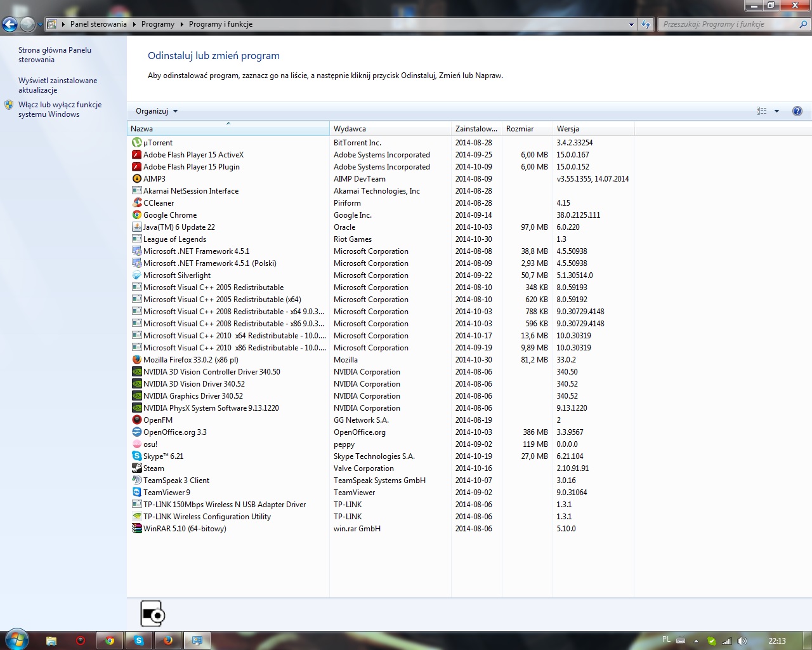Expand arrow after Programy breadcrumb
This screenshot has width=812, height=650.
tap(182, 24)
